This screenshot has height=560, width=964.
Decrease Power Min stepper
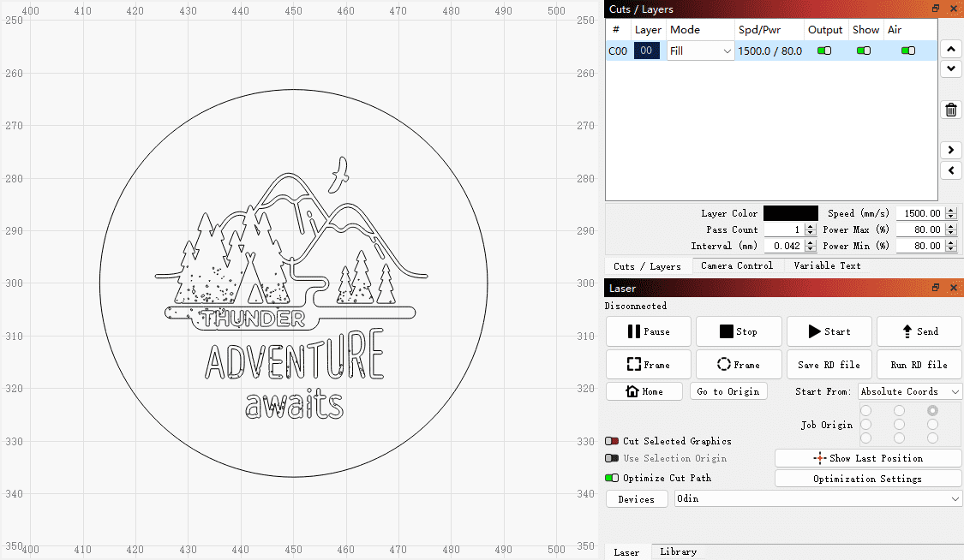(951, 248)
